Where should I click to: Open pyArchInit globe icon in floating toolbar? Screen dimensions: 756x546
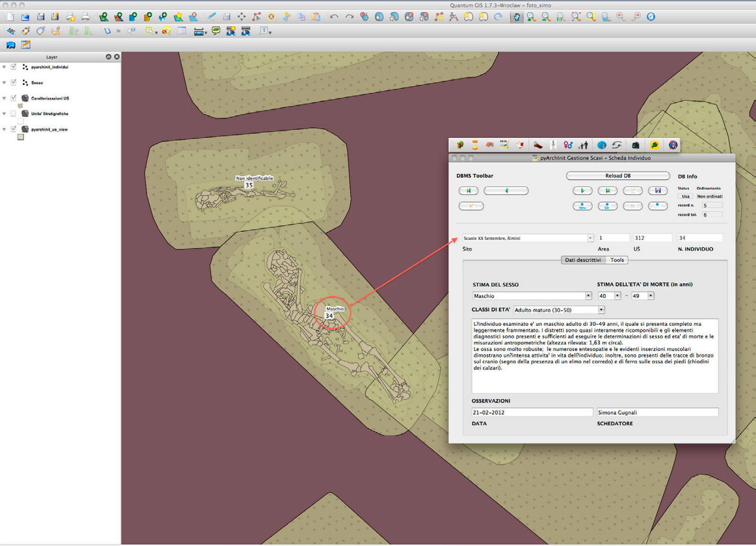pos(601,145)
